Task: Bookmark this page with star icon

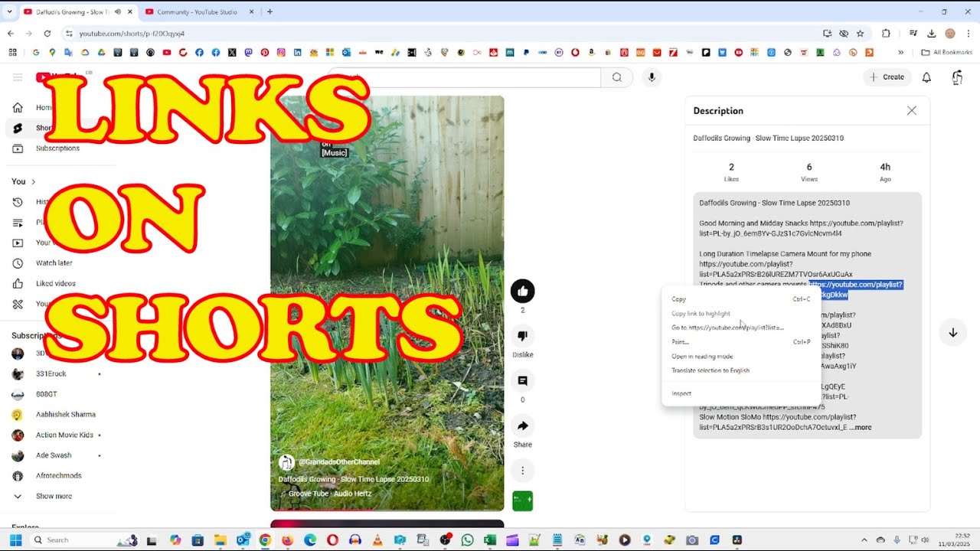Action: pyautogui.click(x=860, y=34)
